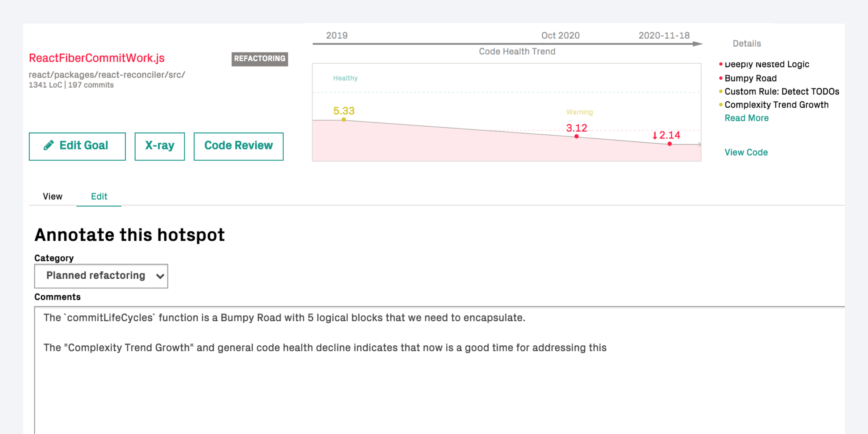Click the pencil icon in Edit Goal
868x434 pixels.
coord(49,145)
